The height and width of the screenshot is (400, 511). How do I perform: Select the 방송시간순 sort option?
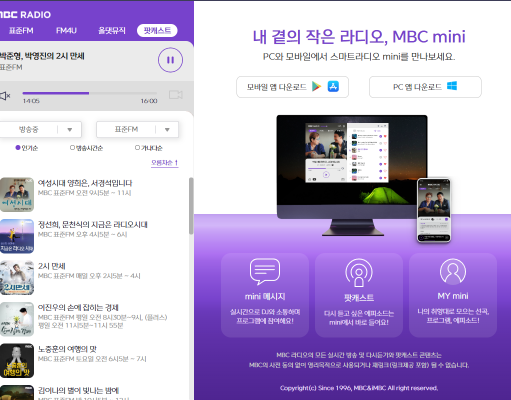(86, 148)
